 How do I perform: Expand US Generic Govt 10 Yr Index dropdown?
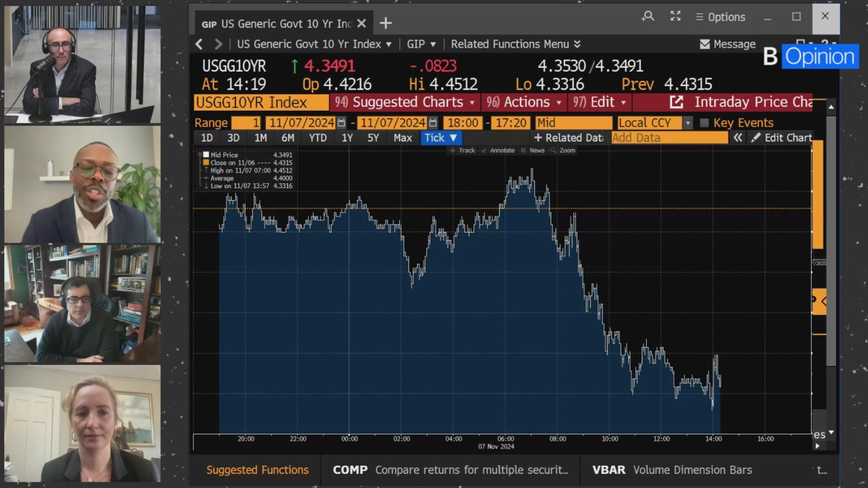click(x=389, y=45)
